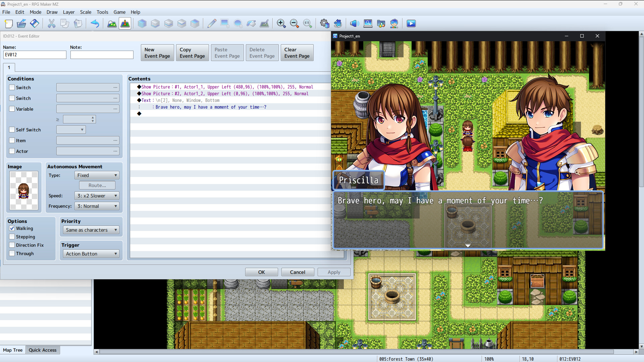Screen dimensions: 644x362
Task: Open the Plugin Manager
Action: pyautogui.click(x=338, y=23)
